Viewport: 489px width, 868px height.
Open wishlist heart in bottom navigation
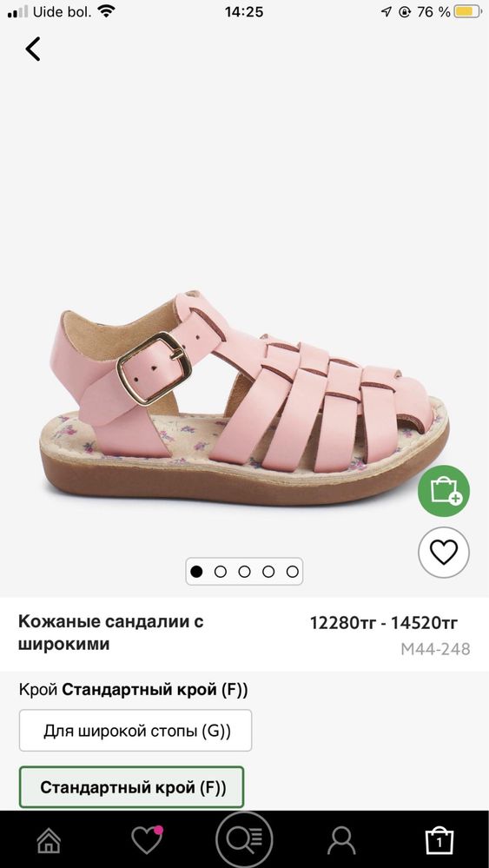pos(147,840)
